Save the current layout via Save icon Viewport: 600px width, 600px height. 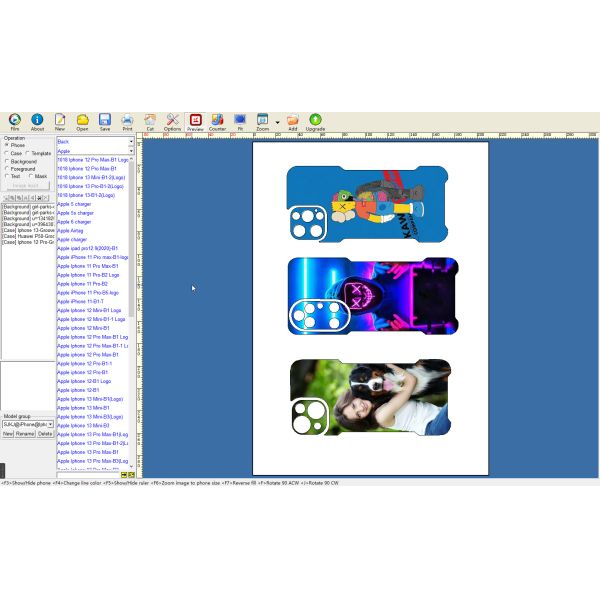[104, 121]
